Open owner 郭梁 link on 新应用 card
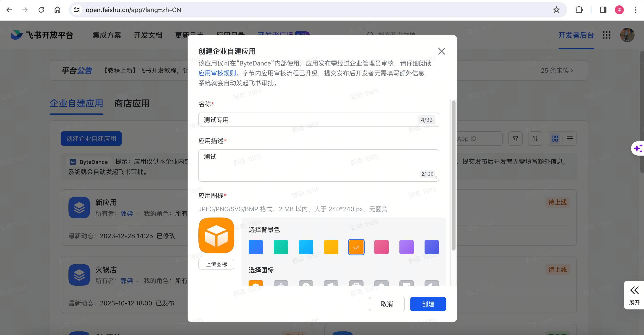Image resolution: width=644 pixels, height=335 pixels. tap(127, 214)
